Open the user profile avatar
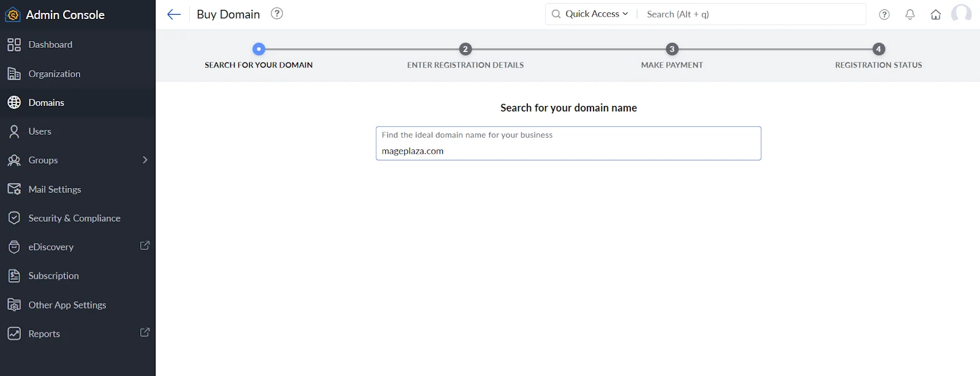980x376 pixels. (x=961, y=14)
